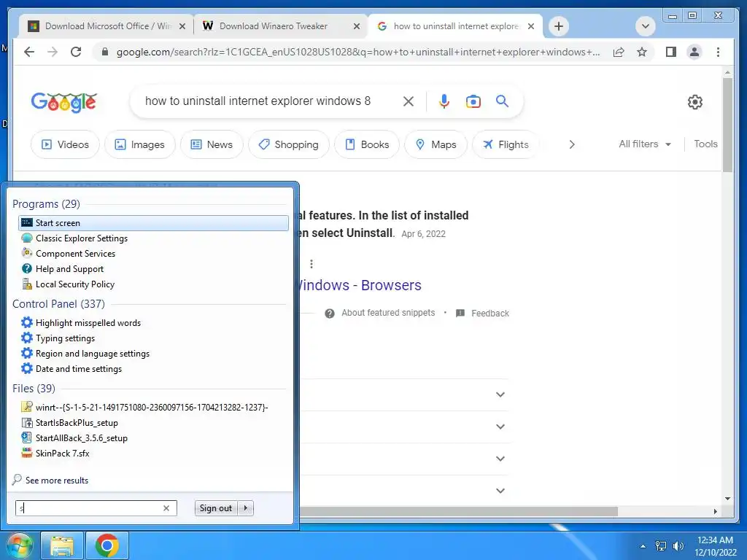The image size is (747, 560).
Task: Share this page via address bar icon
Action: [619, 52]
